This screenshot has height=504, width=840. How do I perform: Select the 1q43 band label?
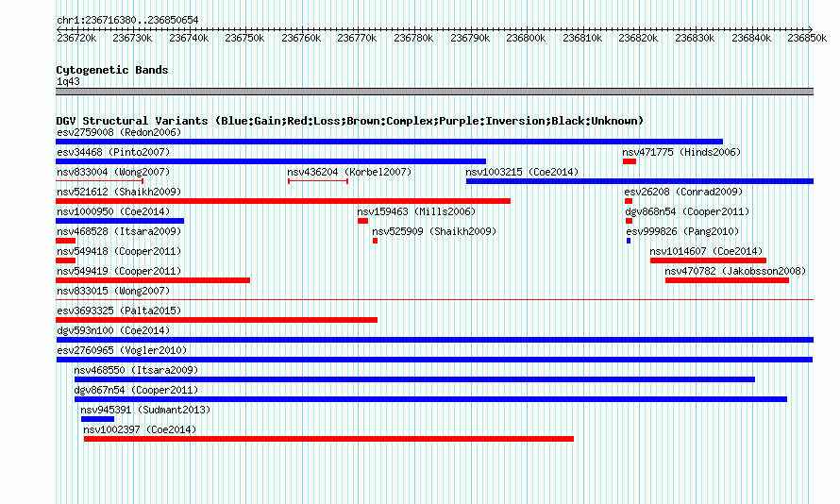pyautogui.click(x=68, y=82)
